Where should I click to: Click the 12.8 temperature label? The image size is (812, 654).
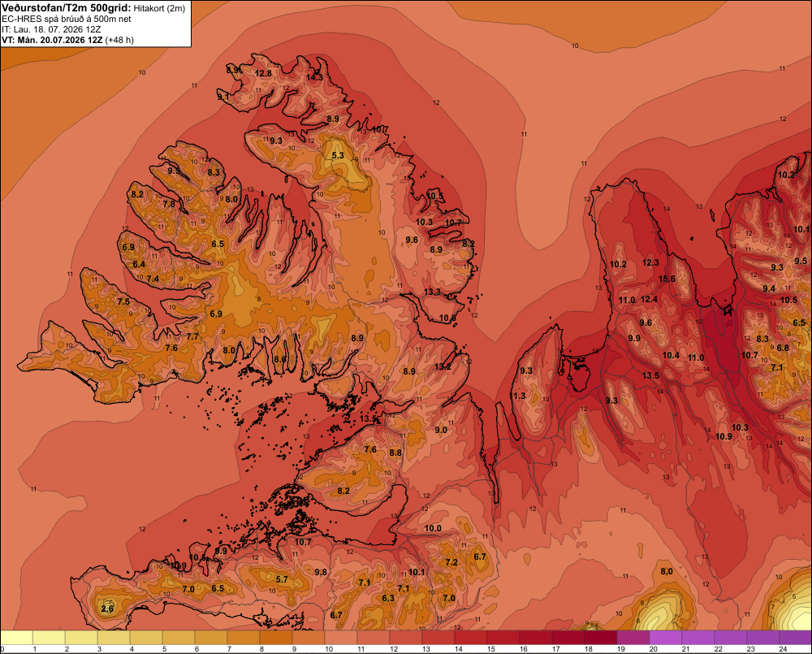tap(264, 73)
